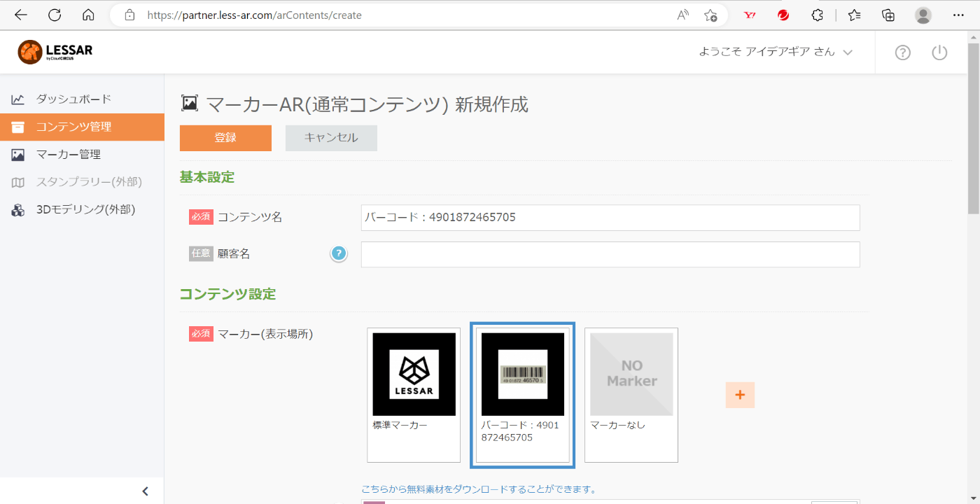Log out with the power icon

pos(939,52)
